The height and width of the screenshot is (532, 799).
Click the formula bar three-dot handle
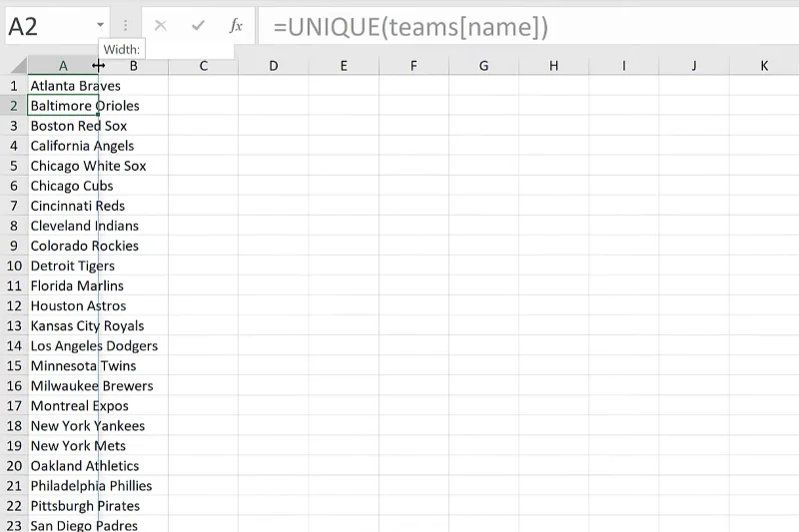coord(126,26)
